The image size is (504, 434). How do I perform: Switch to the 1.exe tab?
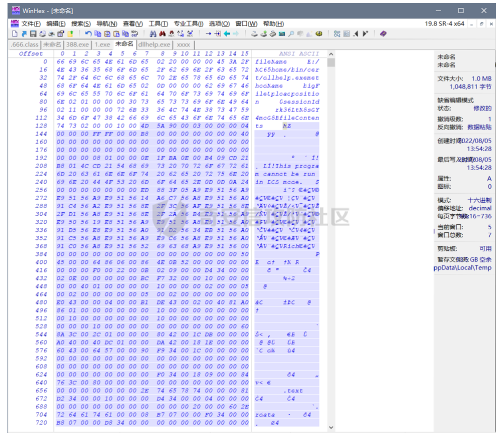click(102, 45)
